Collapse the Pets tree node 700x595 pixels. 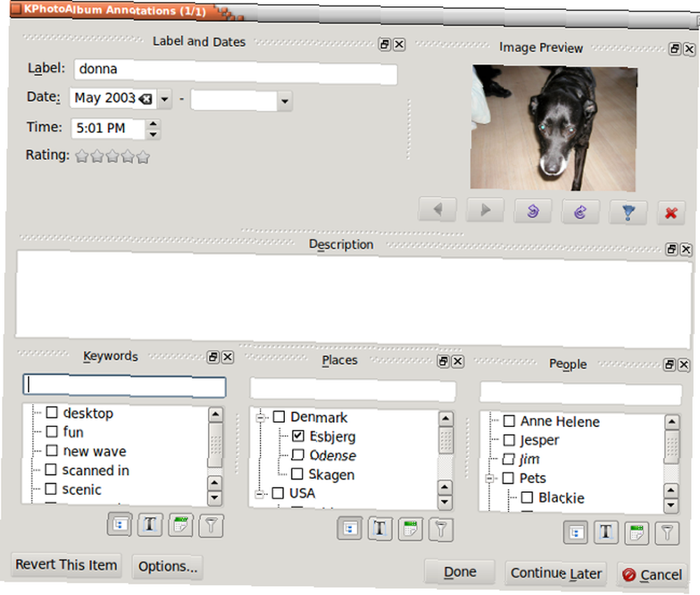tap(490, 479)
